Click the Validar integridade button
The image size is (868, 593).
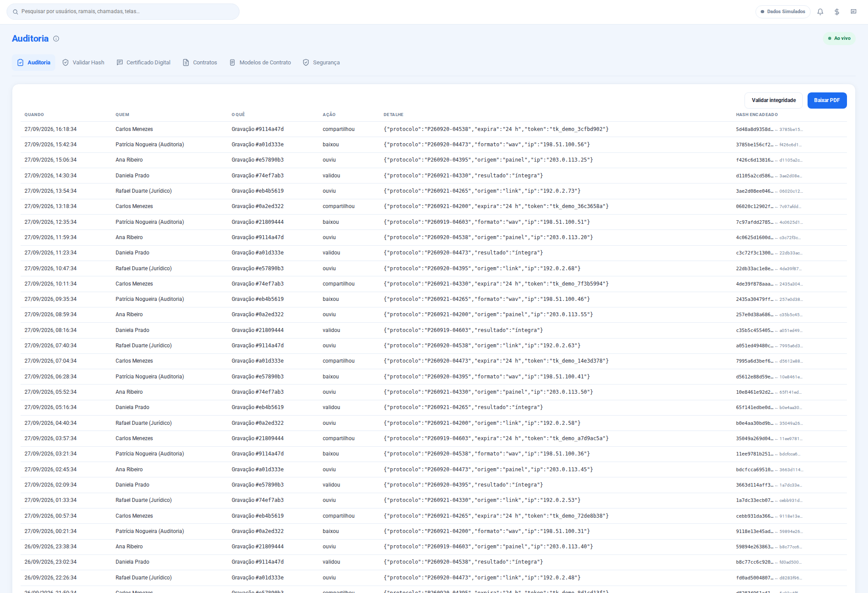click(x=773, y=100)
